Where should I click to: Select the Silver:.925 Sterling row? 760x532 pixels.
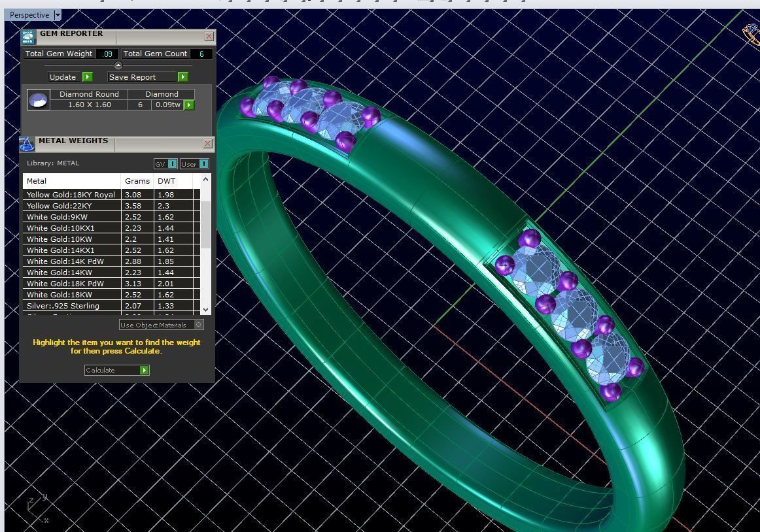pos(111,306)
